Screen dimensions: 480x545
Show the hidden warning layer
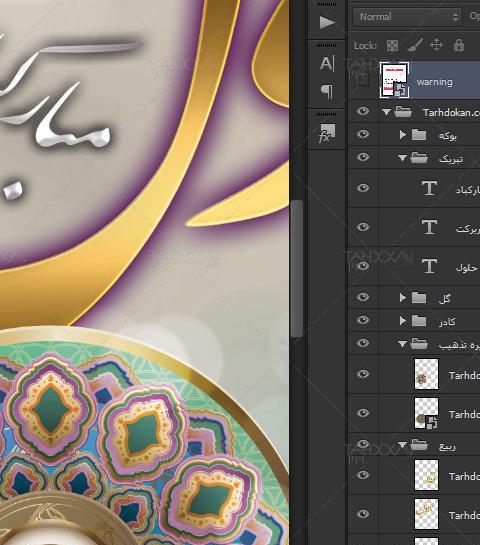pyautogui.click(x=363, y=81)
